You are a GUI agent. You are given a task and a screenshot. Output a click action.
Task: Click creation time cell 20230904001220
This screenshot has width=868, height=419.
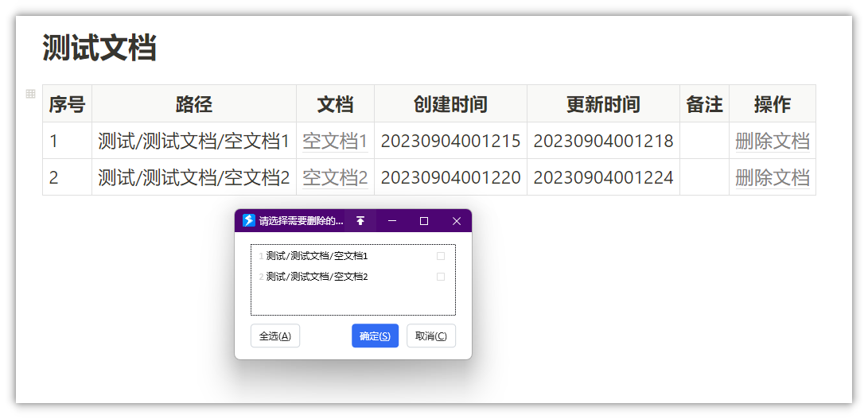(x=450, y=177)
